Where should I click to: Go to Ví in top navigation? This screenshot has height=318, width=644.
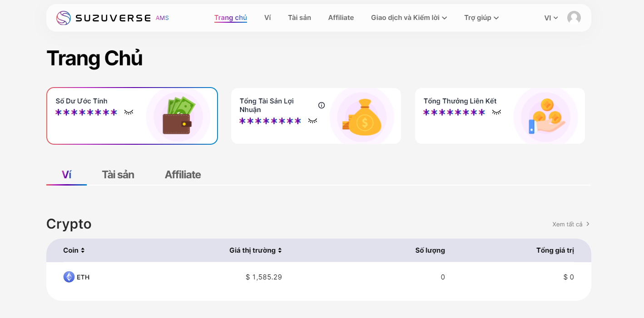268,18
